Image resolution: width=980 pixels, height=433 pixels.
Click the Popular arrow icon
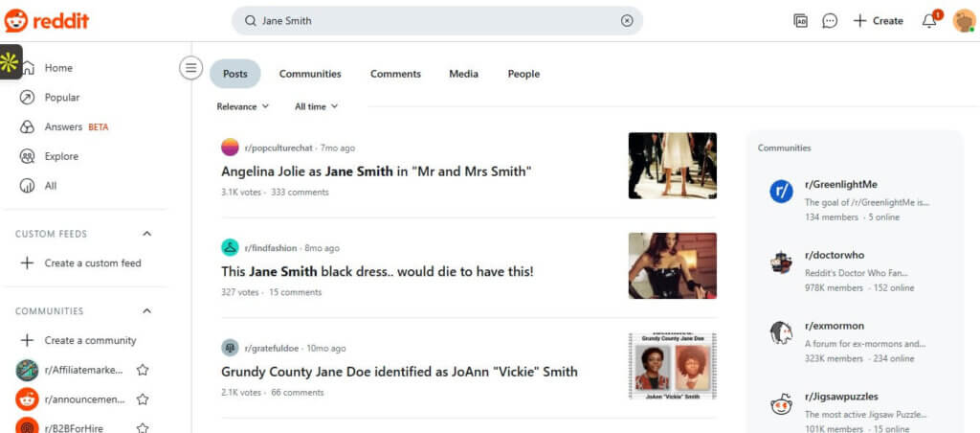[27, 97]
